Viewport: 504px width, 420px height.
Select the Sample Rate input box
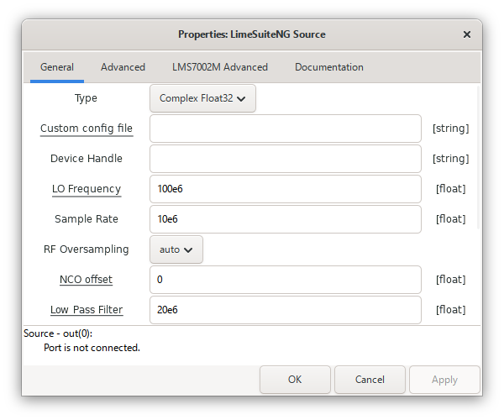click(285, 219)
